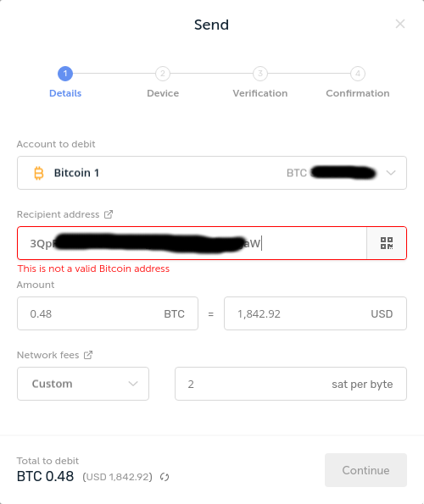Scan QR code for recipient address
The image size is (424, 504).
coord(387,243)
